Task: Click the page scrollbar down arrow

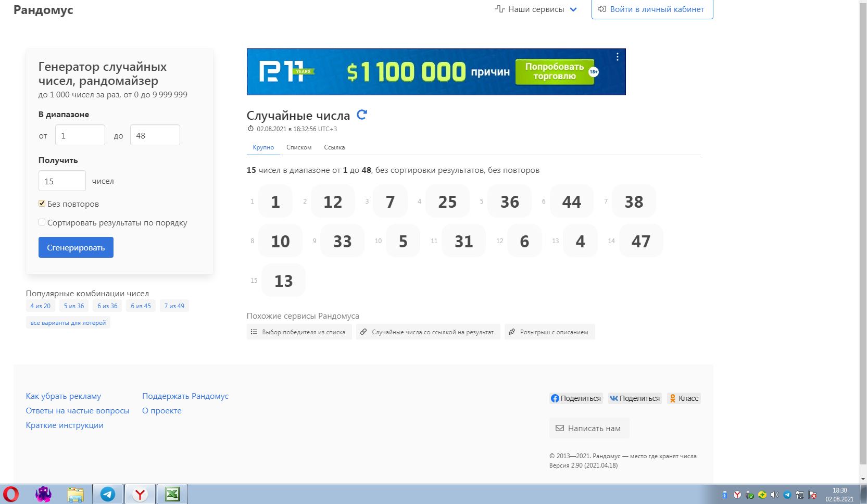Action: [863, 479]
